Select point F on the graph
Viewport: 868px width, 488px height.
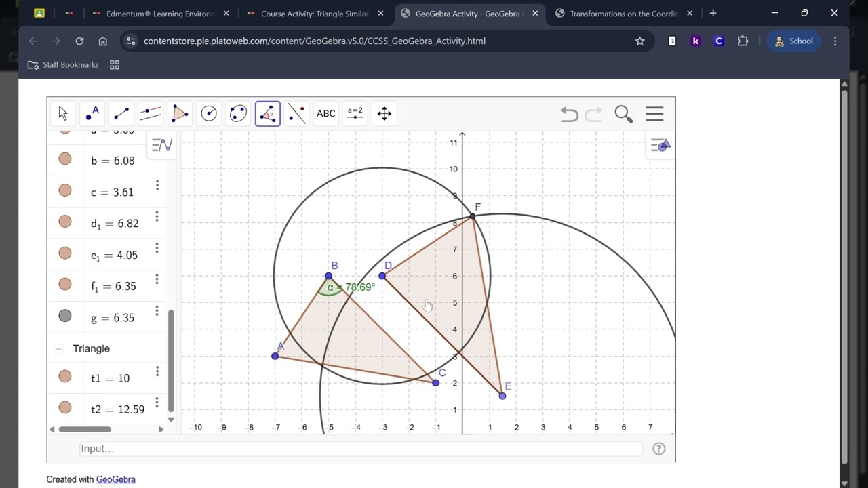pos(473,216)
